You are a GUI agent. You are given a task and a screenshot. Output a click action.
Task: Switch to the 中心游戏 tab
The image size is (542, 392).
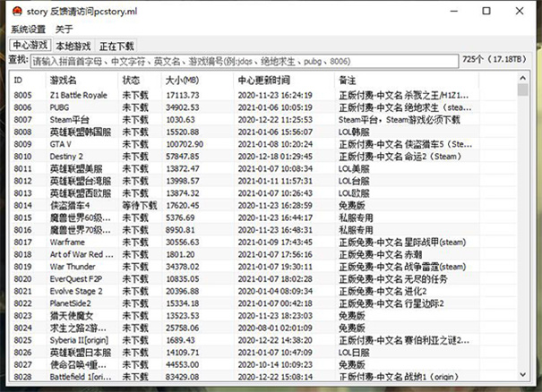point(30,46)
